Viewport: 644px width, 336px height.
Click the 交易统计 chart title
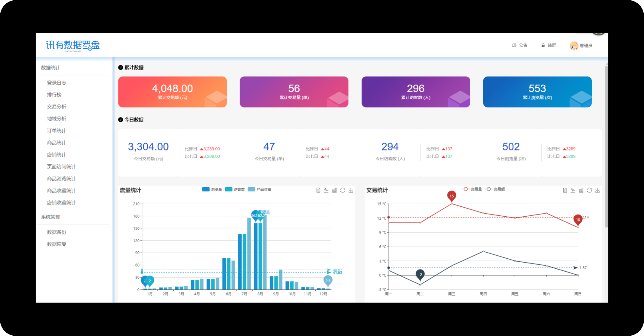[x=377, y=190]
